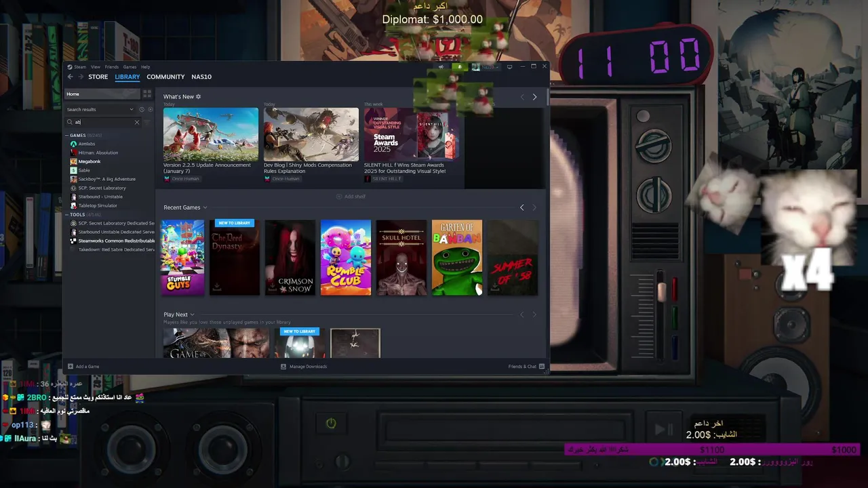Image resolution: width=868 pixels, height=488 pixels.
Task: Click the recent activity clock icon
Action: [142, 109]
